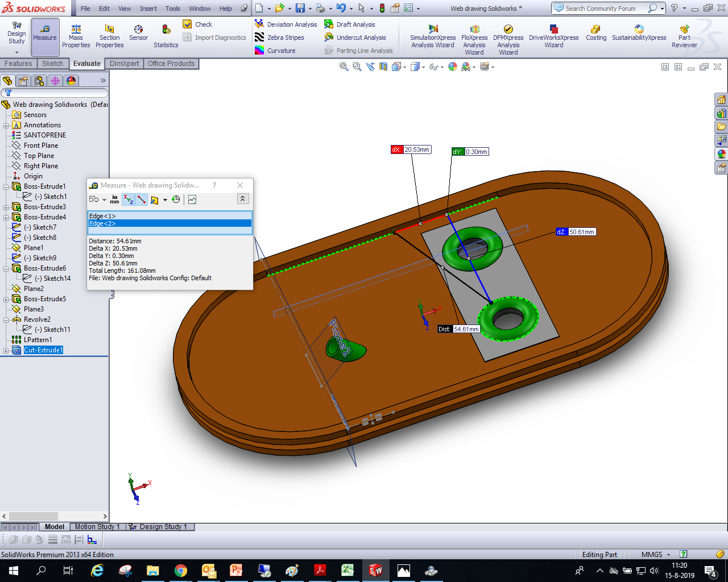This screenshot has width=728, height=582.
Task: Switch to the Sketch tab
Action: (52, 64)
